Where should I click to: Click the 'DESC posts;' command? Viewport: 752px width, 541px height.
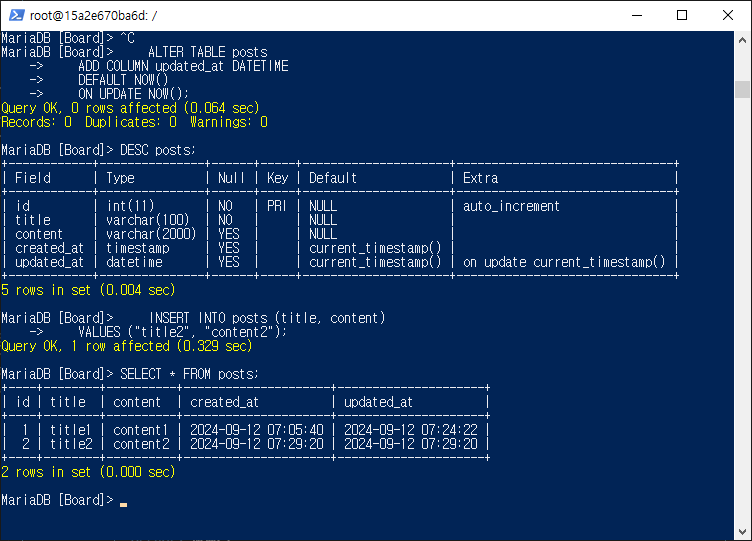coord(158,150)
